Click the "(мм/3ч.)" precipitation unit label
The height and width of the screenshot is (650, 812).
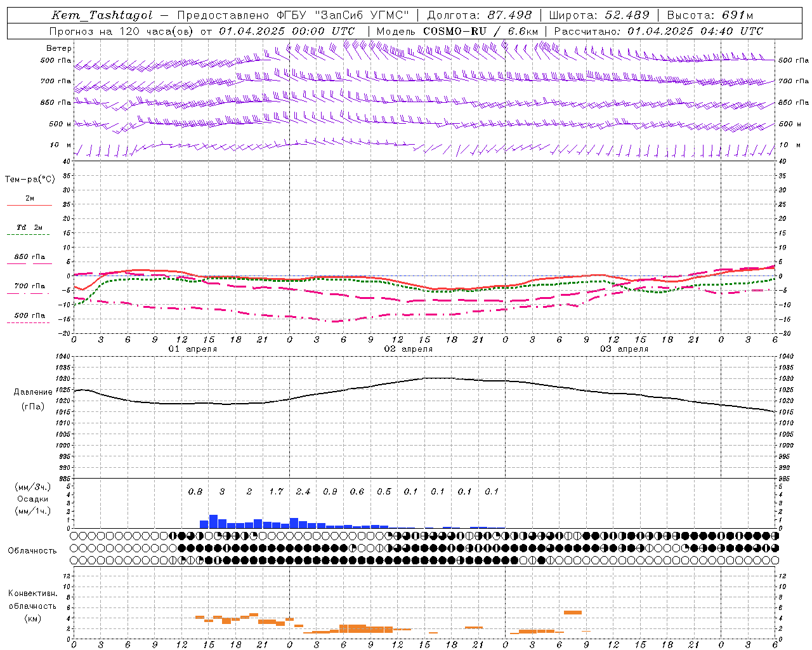coord(33,487)
